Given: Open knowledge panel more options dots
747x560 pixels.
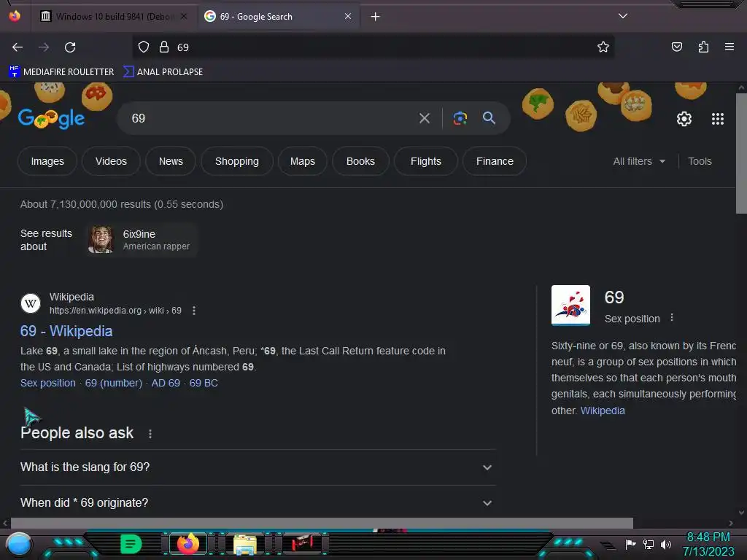Looking at the screenshot, I should click(x=672, y=318).
